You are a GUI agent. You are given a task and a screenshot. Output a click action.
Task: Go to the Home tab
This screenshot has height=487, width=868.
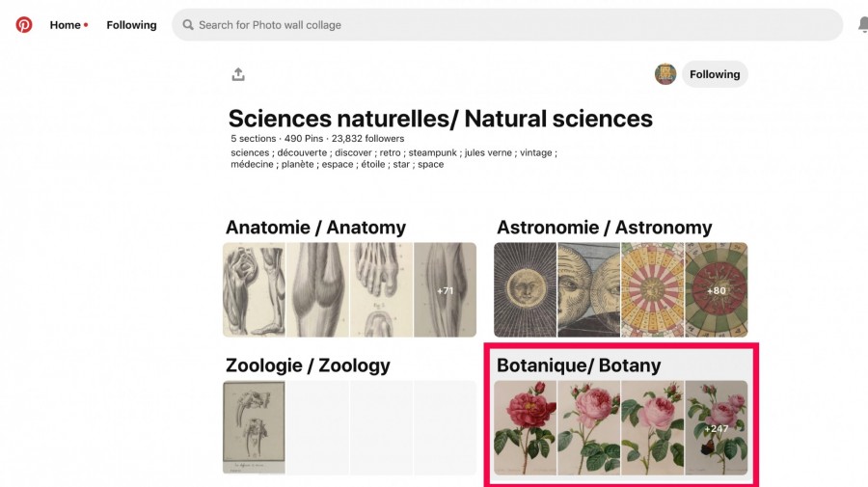pos(66,25)
